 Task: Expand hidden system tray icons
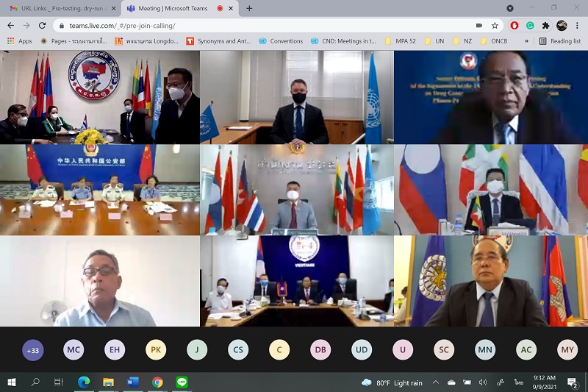click(436, 382)
